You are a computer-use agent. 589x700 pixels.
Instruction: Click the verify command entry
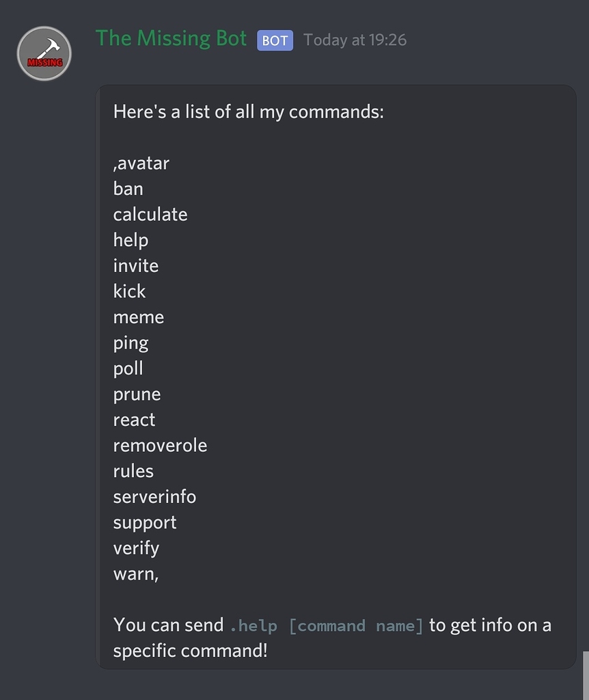pos(135,548)
